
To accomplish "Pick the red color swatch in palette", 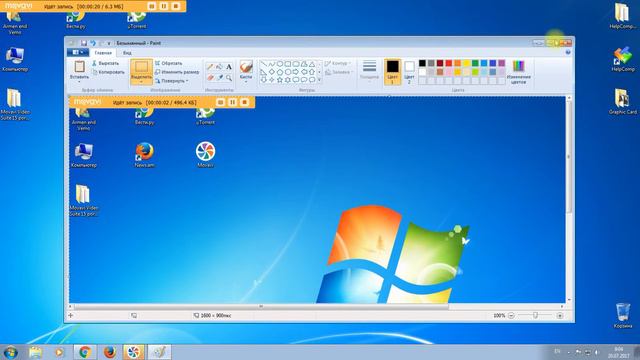I will point(449,63).
